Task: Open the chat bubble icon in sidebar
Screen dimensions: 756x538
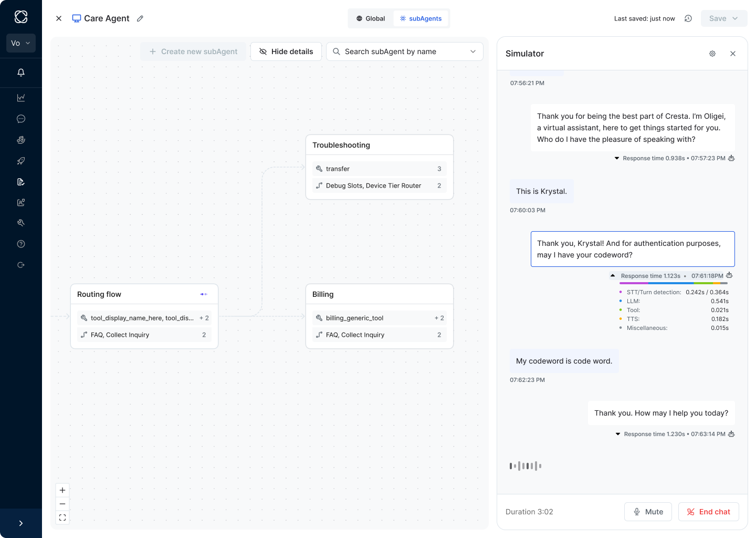Action: click(x=21, y=119)
